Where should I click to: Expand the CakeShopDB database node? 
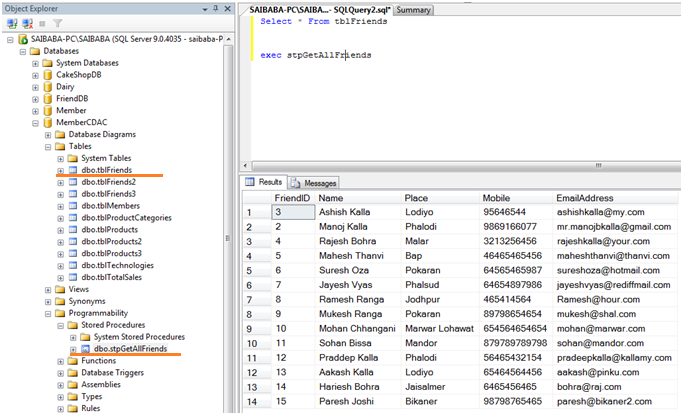coord(36,75)
